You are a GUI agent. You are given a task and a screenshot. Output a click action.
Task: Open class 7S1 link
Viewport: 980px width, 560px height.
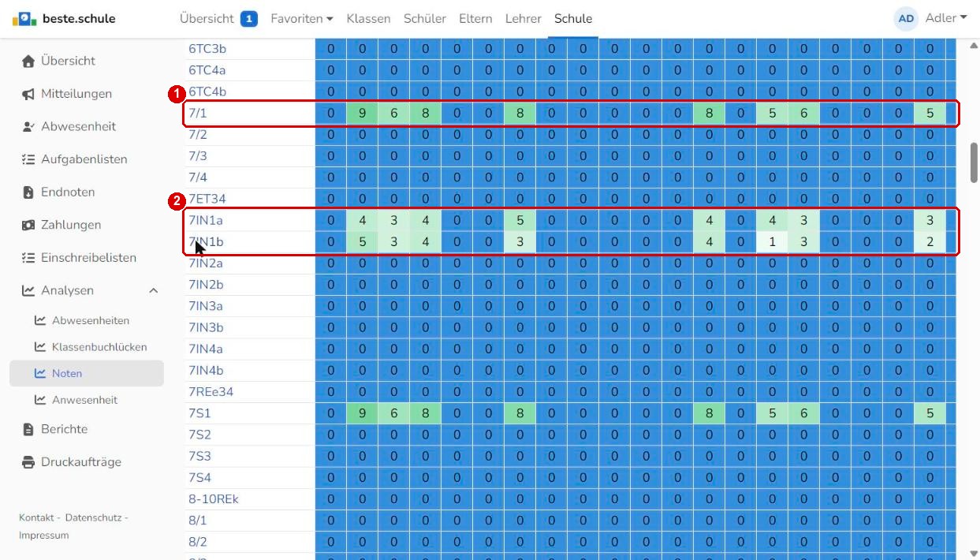coord(199,413)
